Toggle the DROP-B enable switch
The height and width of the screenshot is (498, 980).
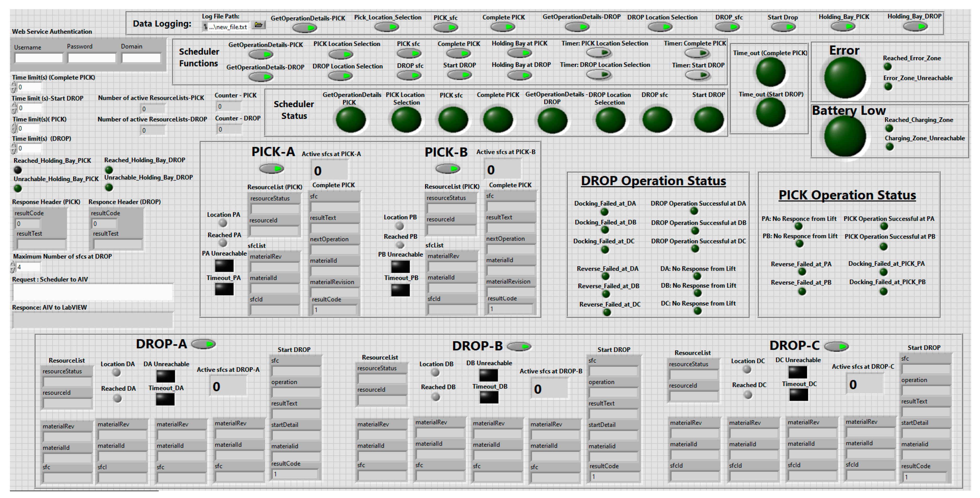519,346
